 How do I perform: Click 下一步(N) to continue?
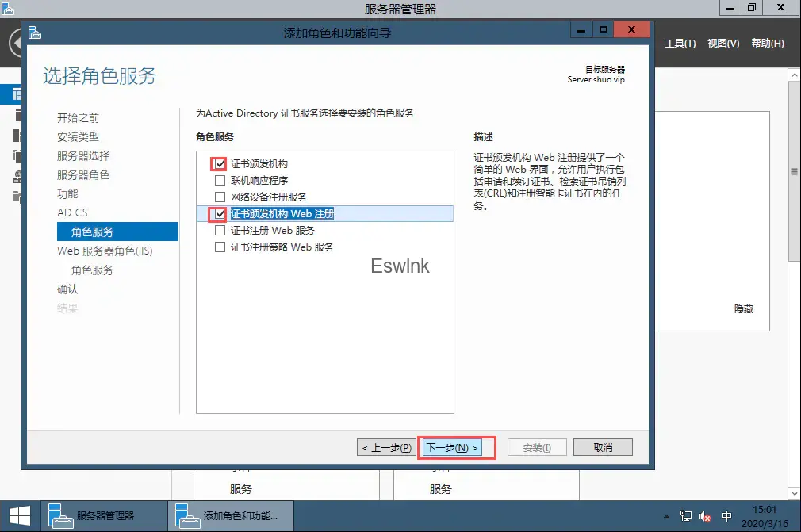click(452, 448)
